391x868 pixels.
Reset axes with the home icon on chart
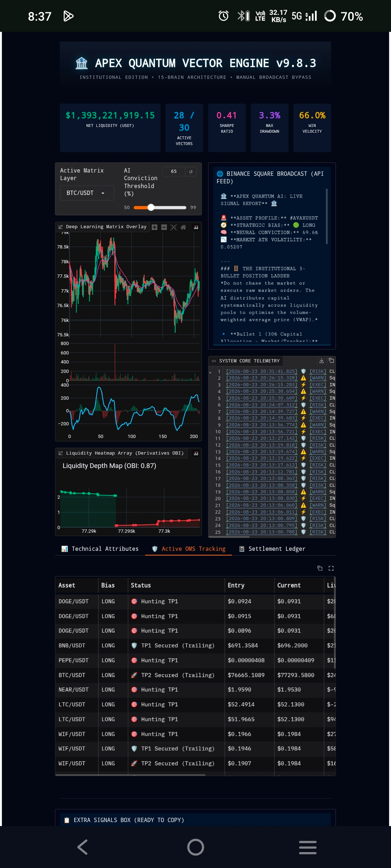183,227
